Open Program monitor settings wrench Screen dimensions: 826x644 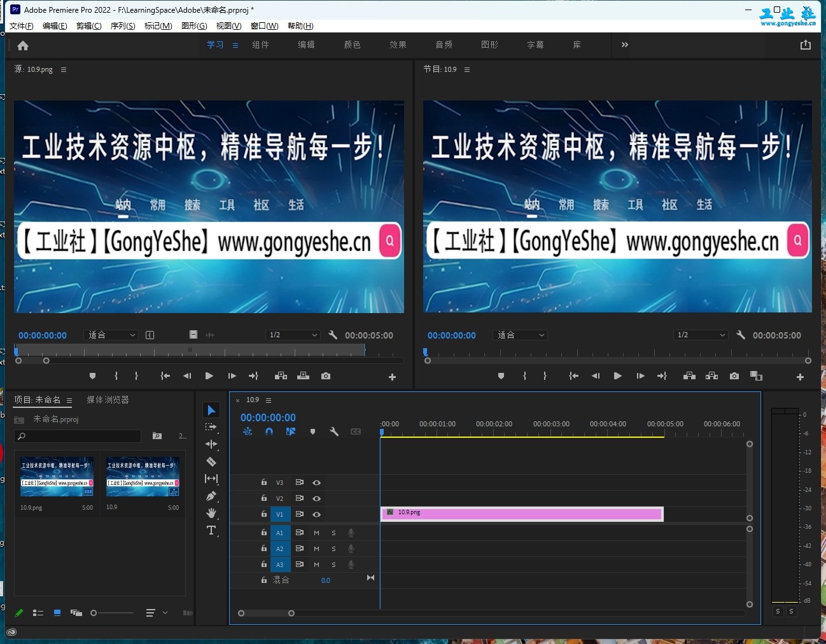(741, 335)
